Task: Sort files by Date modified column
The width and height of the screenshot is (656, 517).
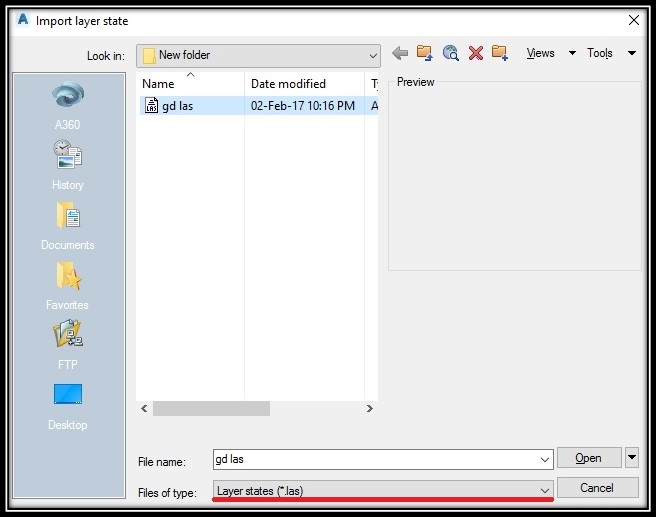Action: point(305,84)
